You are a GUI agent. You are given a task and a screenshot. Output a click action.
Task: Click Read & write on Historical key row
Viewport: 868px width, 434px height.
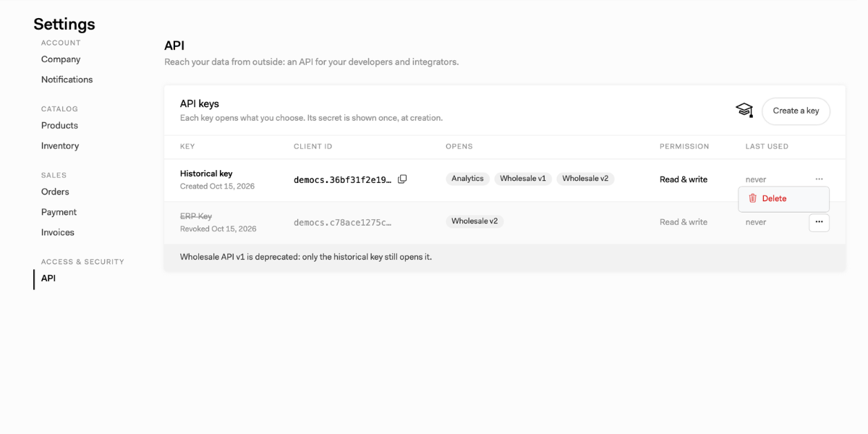coord(684,179)
